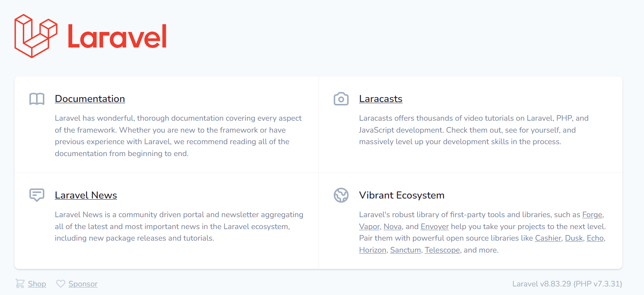The width and height of the screenshot is (644, 295).
Task: Open the Forge link
Action: click(x=592, y=215)
